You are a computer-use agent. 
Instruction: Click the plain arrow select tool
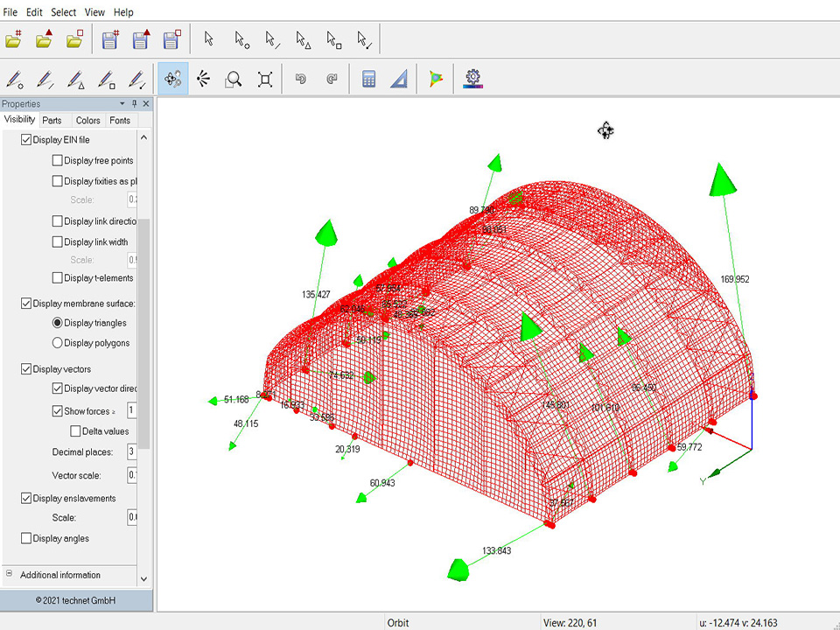[208, 39]
